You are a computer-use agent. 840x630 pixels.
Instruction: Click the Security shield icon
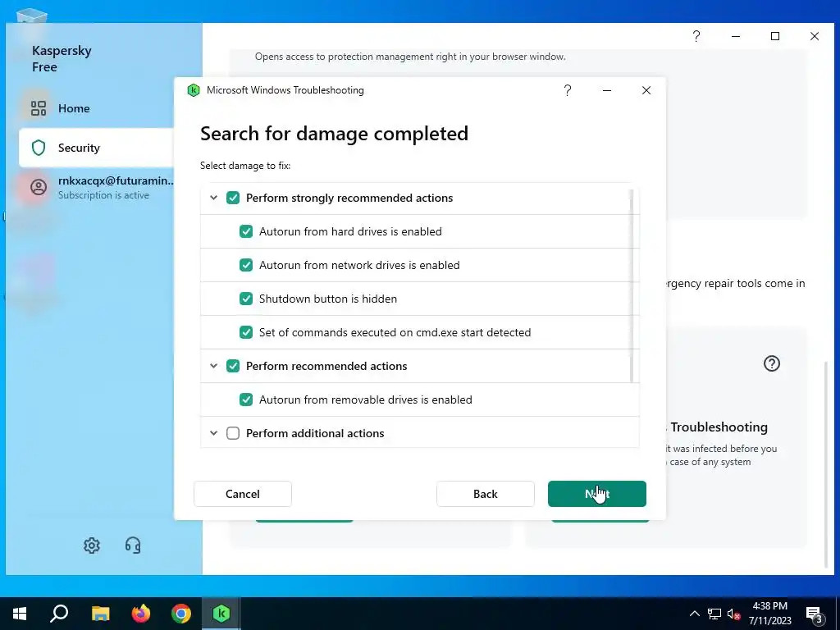(x=38, y=148)
